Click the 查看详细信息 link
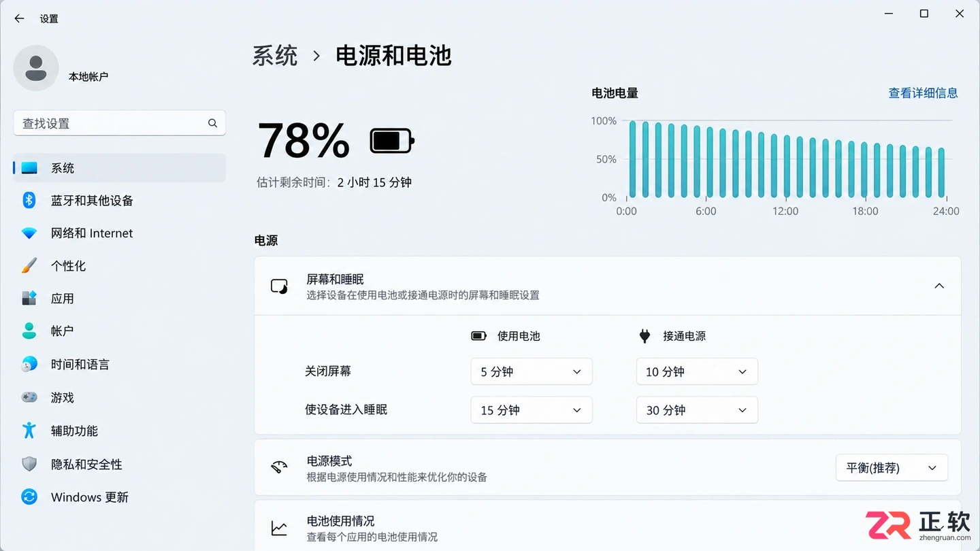This screenshot has height=551, width=980. pyautogui.click(x=923, y=93)
